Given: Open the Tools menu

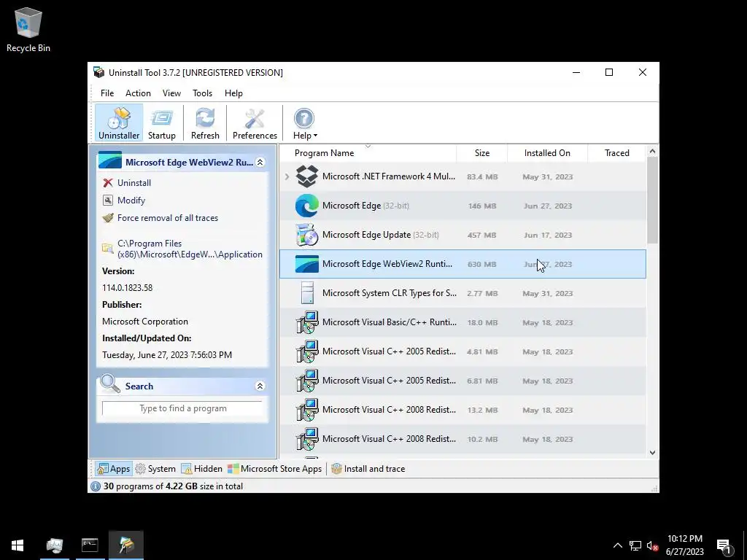Looking at the screenshot, I should pos(203,93).
